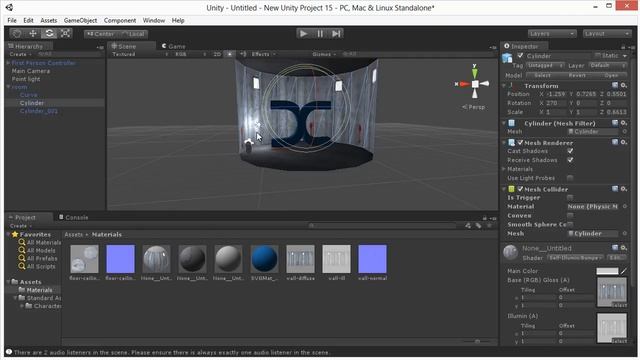The height and width of the screenshot is (360, 640).
Task: Toggle Receive Shadows checkbox
Action: pos(570,160)
